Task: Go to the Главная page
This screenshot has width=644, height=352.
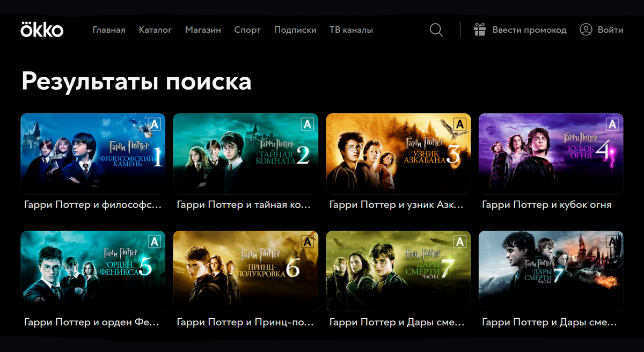Action: [x=109, y=30]
